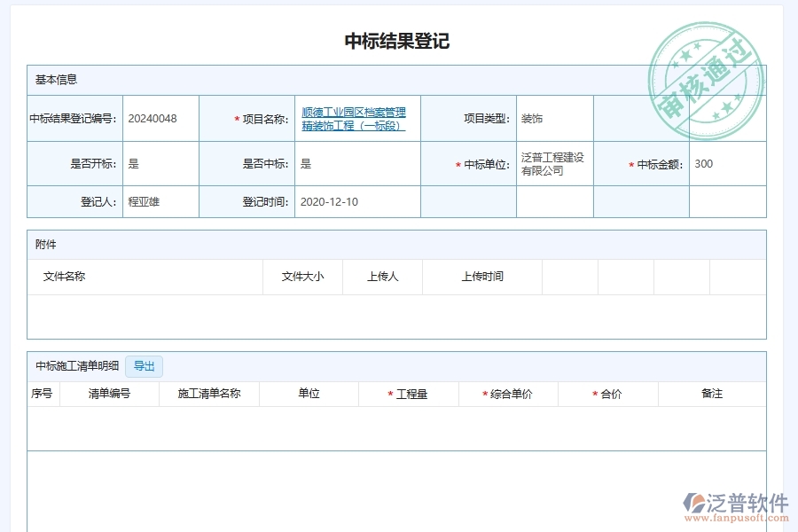This screenshot has width=798, height=532.
Task: Click the 工程量 column header
Action: [411, 394]
